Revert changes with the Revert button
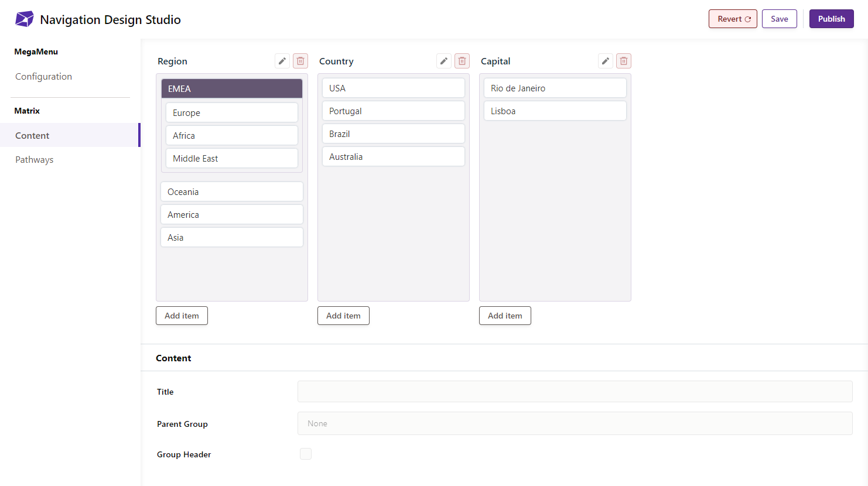Viewport: 868px width, 486px height. [x=733, y=19]
